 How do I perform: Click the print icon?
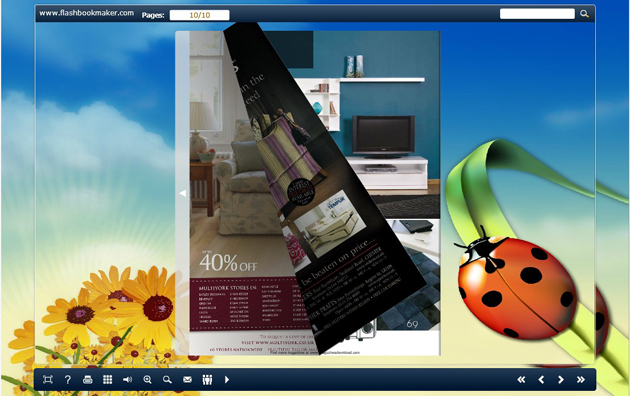pyautogui.click(x=88, y=380)
